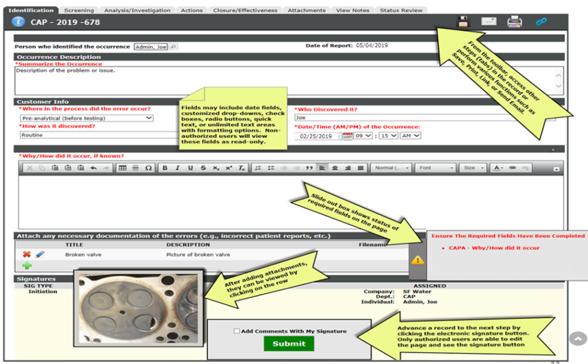Image resolution: width=588 pixels, height=364 pixels.
Task: Open the required fields warning triangle
Action: click(419, 259)
